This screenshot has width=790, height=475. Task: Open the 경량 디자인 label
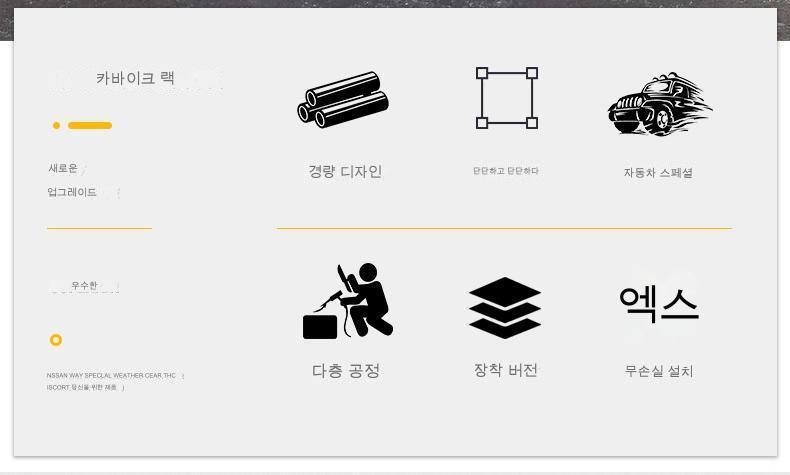point(345,171)
